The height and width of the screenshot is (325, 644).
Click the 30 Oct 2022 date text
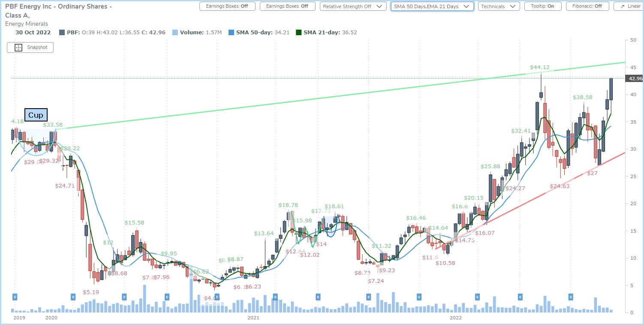point(33,33)
